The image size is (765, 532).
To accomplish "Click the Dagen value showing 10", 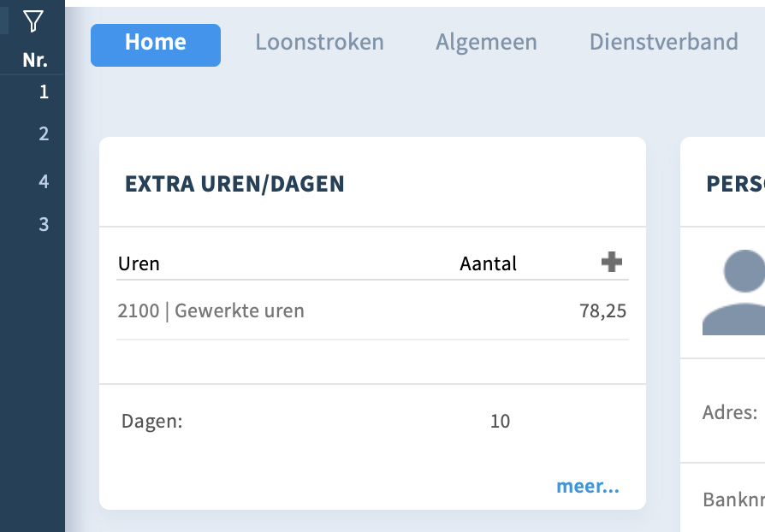I will 501,421.
